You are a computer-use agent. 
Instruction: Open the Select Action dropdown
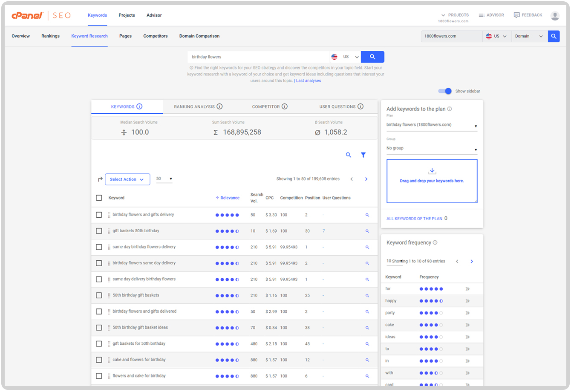[127, 179]
